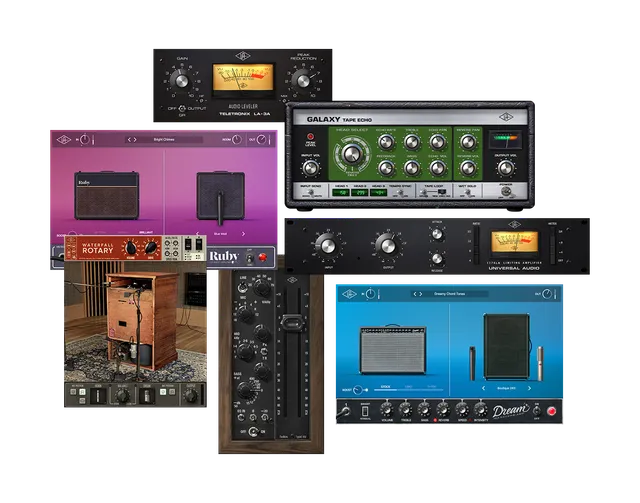
Task: Click the right black knob on Waterfall Rotary
Action: (151, 247)
